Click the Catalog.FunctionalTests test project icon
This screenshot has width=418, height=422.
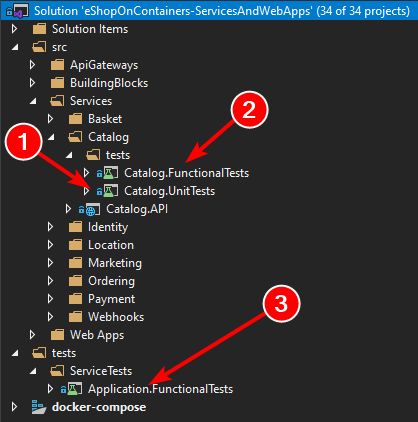[110, 173]
